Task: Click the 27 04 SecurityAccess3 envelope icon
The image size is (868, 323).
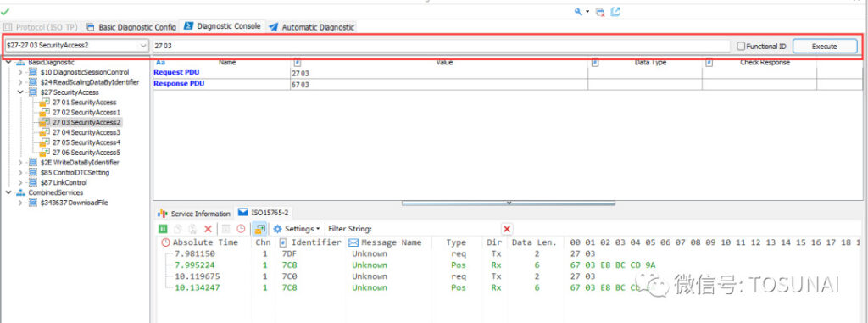Action: point(45,132)
